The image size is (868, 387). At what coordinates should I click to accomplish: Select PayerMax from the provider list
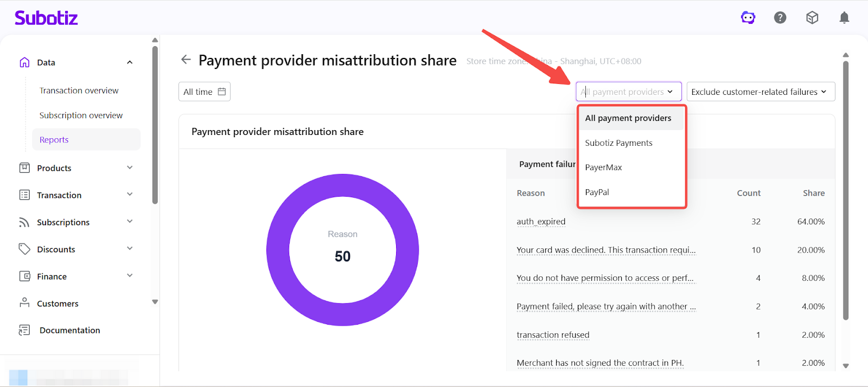pyautogui.click(x=603, y=167)
